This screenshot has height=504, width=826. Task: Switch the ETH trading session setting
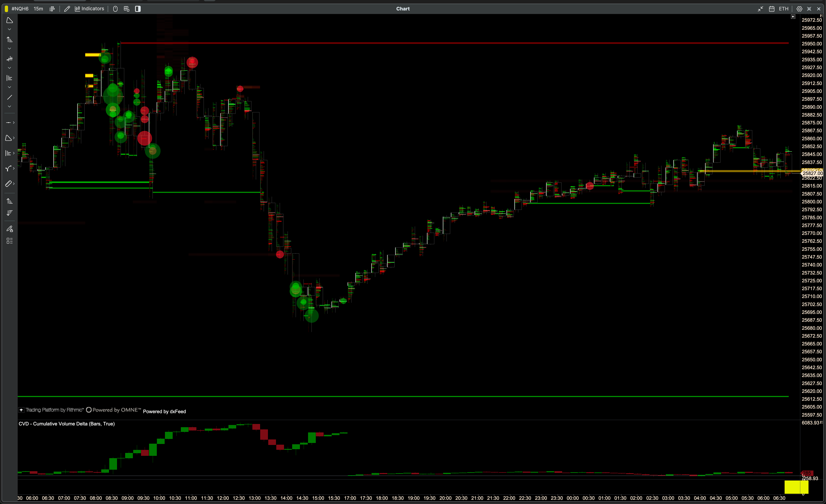coord(783,9)
